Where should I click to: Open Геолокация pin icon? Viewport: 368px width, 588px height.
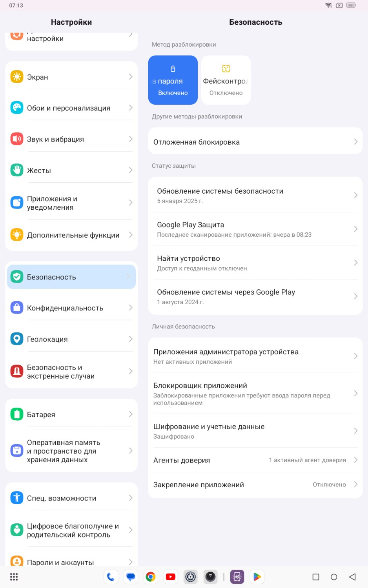click(x=16, y=339)
